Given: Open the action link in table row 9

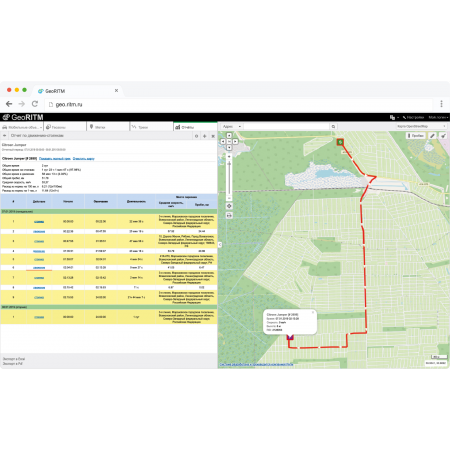Looking at the screenshot, I should point(39,297).
